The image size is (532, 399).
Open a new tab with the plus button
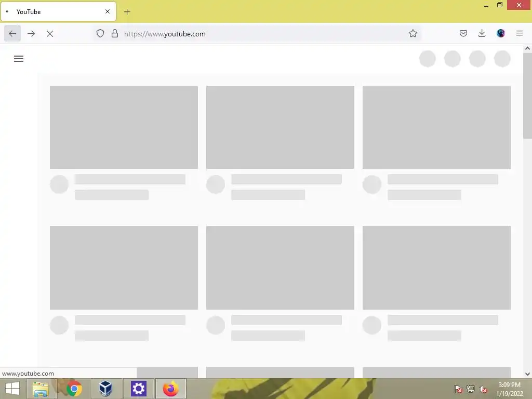[x=127, y=12]
